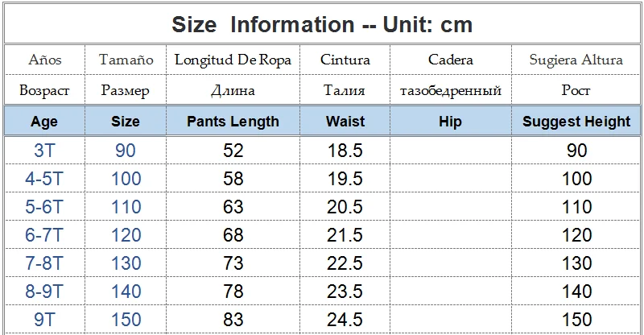Click the '9T' age cell
This screenshot has height=335, width=644.
(44, 320)
